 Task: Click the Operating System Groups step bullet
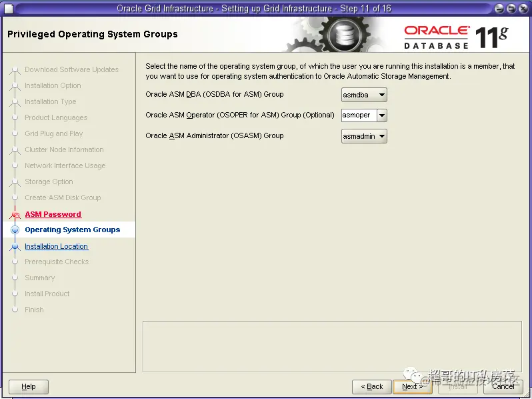(15, 230)
